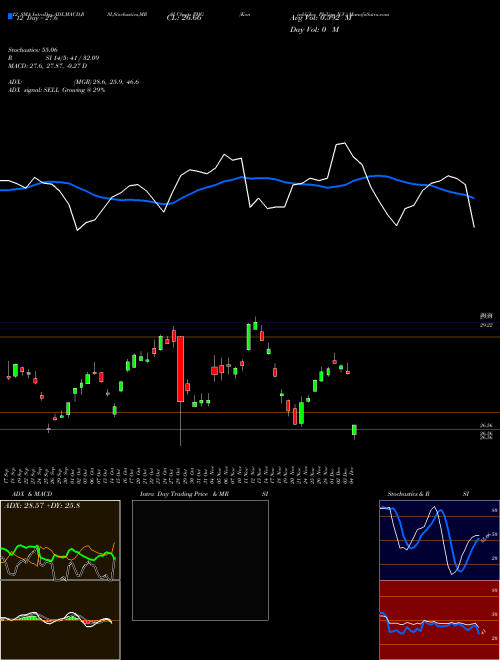Select the Stochastics: 53.06 reading
This screenshot has width=500, height=660.
coord(32,50)
